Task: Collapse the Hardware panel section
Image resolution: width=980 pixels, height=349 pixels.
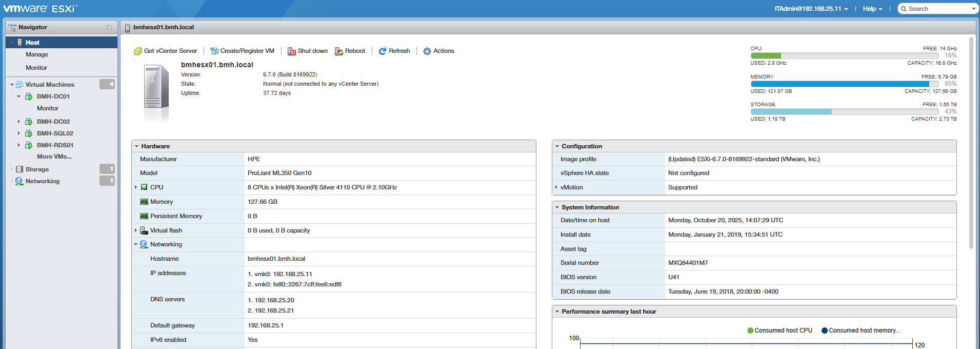Action: (137, 146)
